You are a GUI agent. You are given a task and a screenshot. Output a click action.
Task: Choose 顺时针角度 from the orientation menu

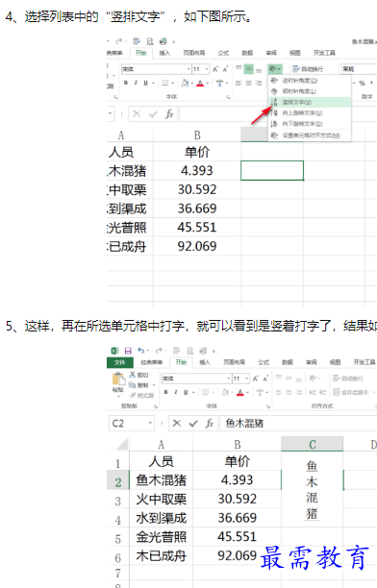point(310,91)
